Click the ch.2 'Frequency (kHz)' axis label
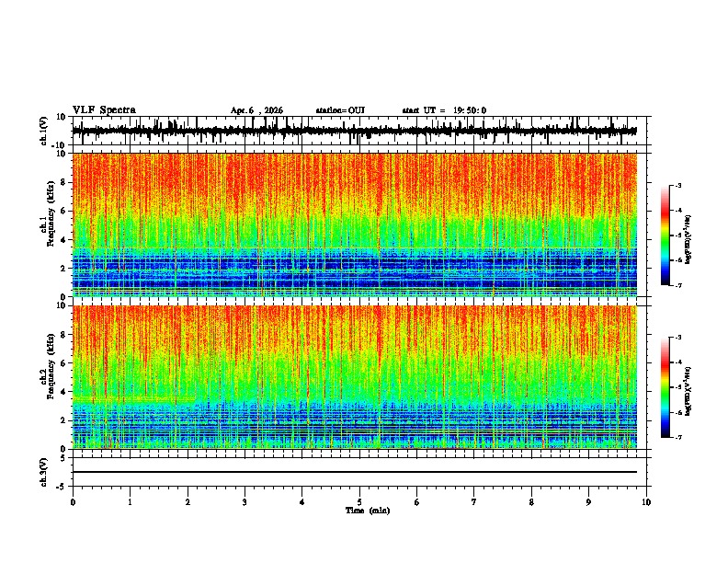This screenshot has height=563, width=728. point(51,366)
